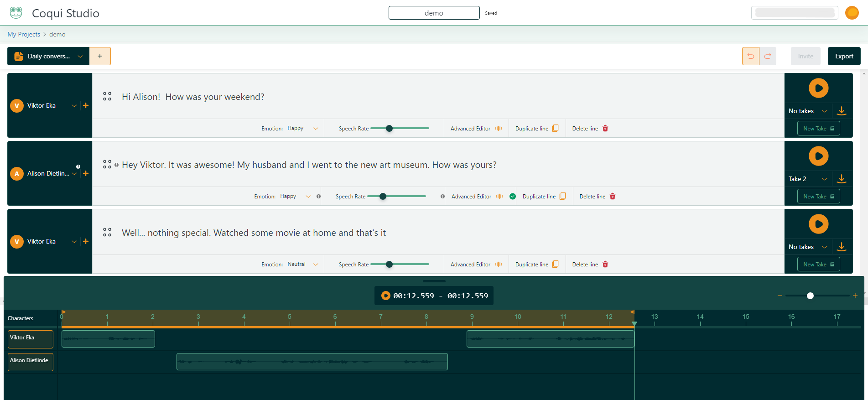Duplicate the 'Hi Alison!' line
Screen dimensions: 868x400
pyautogui.click(x=537, y=129)
